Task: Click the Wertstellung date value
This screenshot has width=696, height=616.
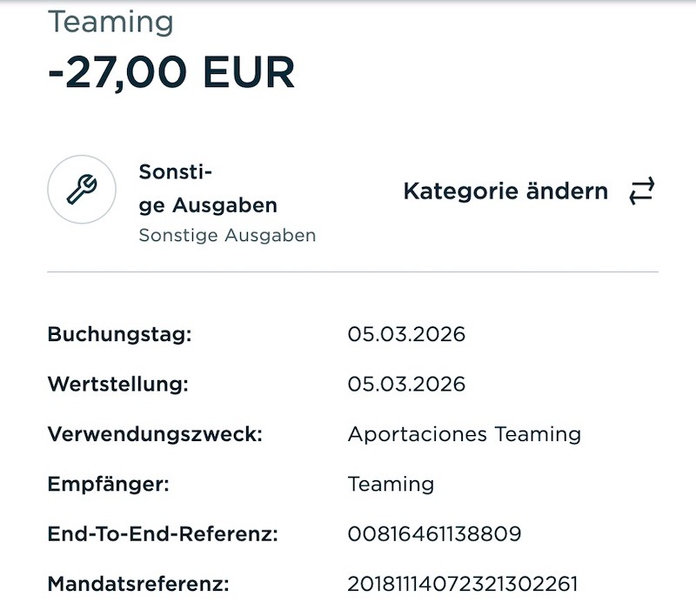Action: (406, 384)
